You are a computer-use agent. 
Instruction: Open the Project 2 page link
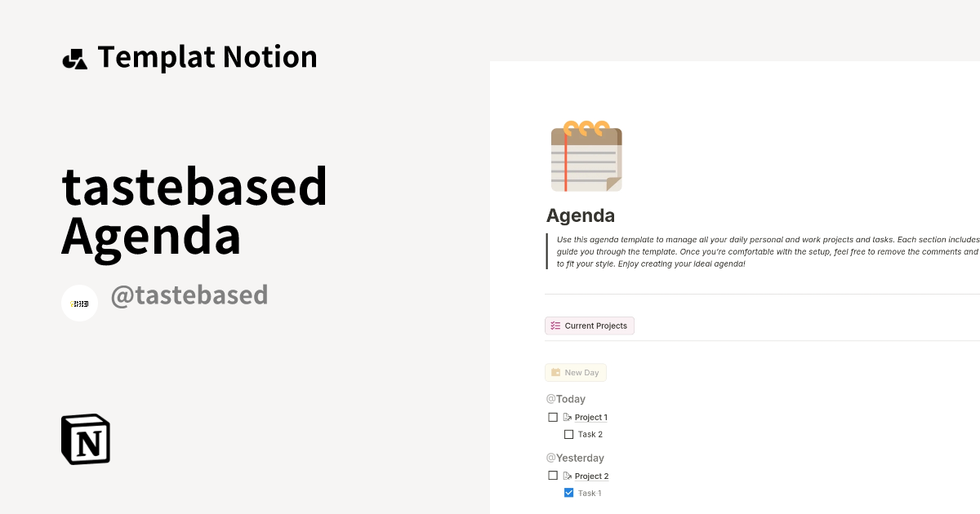pos(590,476)
